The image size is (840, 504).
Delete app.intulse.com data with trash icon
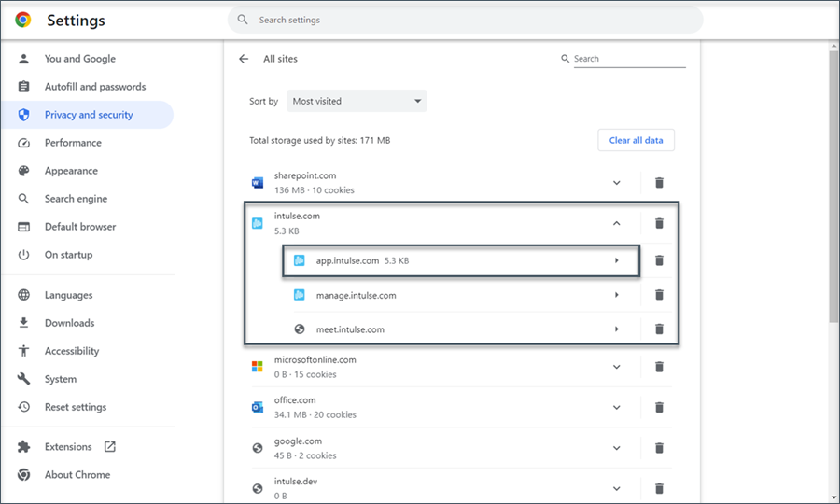tap(659, 260)
